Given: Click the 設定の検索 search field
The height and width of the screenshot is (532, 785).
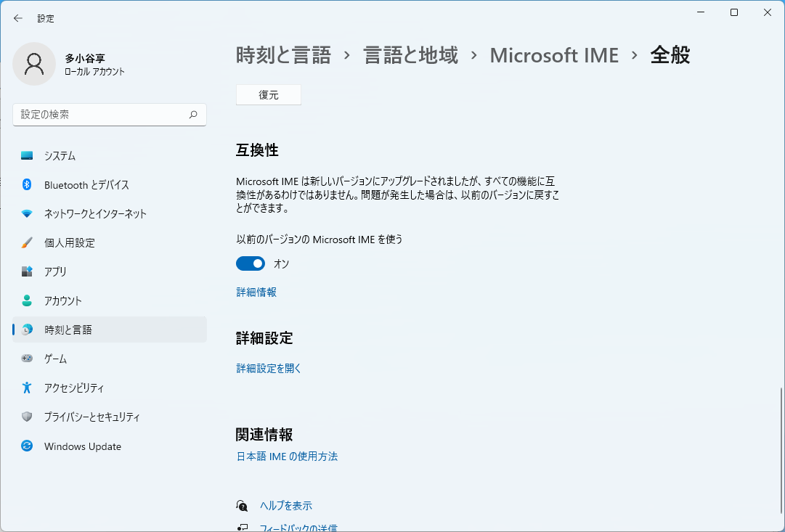Looking at the screenshot, I should [x=110, y=115].
